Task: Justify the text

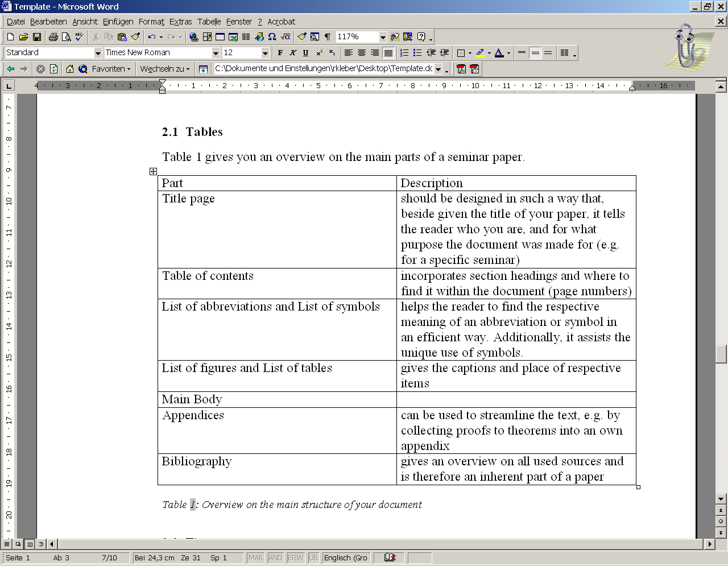Action: (388, 53)
